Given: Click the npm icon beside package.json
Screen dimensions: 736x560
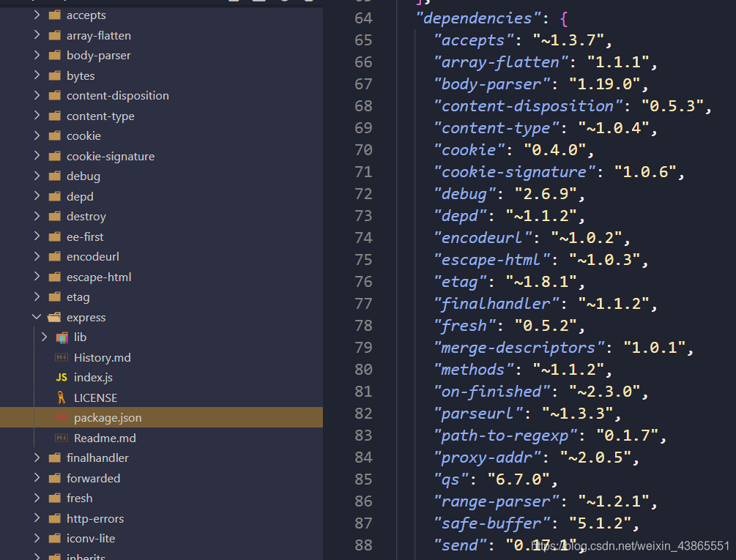Looking at the screenshot, I should (62, 417).
